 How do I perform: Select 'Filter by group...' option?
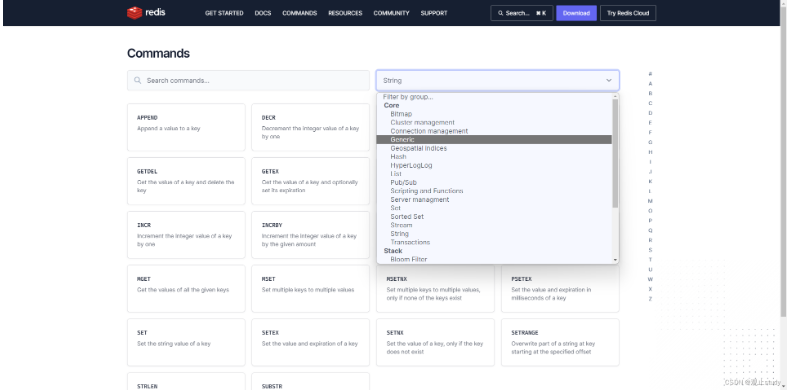[493, 96]
